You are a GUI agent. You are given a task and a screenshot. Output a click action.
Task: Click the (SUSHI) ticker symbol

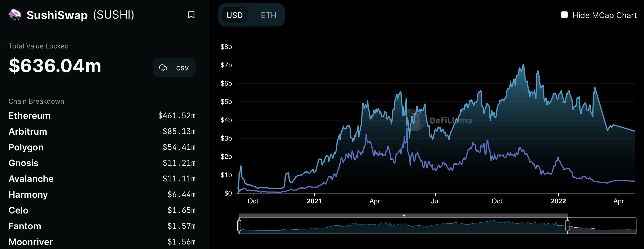coord(114,15)
